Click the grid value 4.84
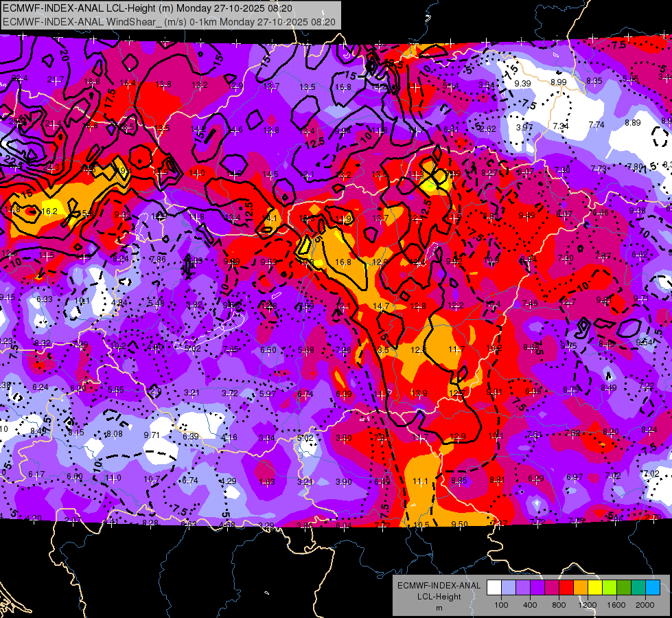 (119, 303)
